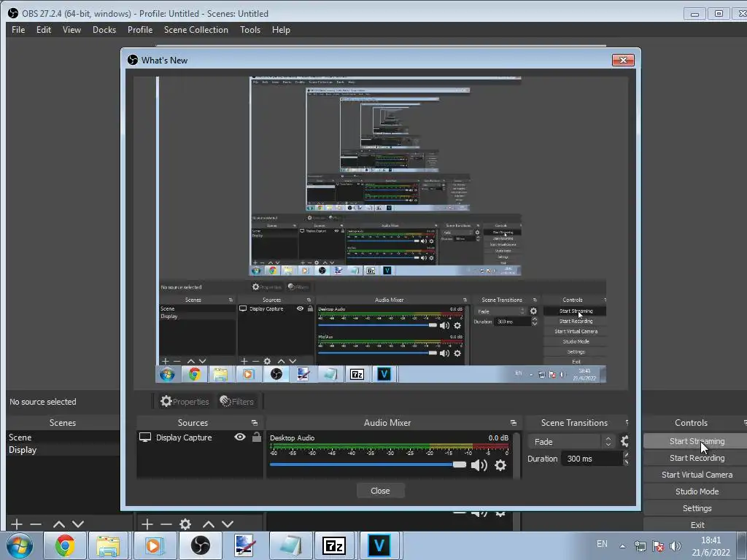This screenshot has height=560, width=747.
Task: Click EN language indicator in system tray
Action: click(602, 543)
